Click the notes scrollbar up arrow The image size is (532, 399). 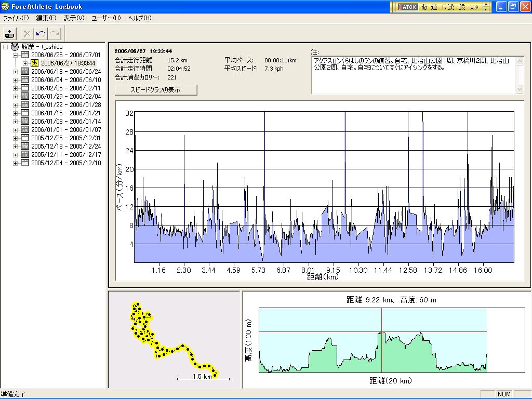520,61
